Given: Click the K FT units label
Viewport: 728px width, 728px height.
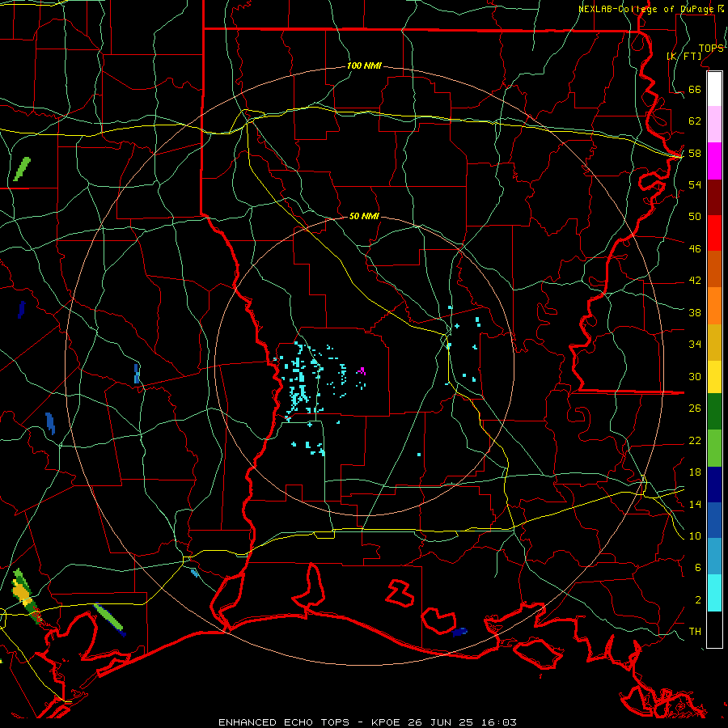Looking at the screenshot, I should [x=684, y=56].
